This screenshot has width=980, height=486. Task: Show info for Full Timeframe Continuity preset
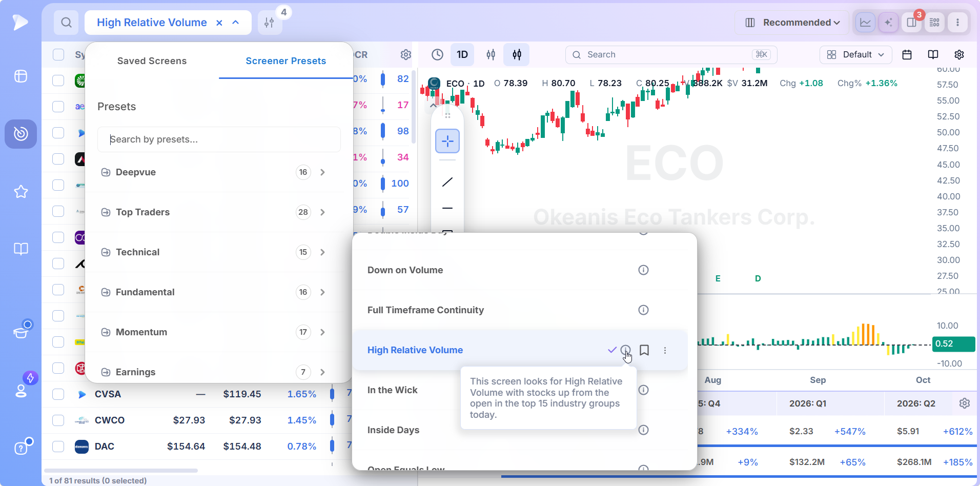coord(644,310)
